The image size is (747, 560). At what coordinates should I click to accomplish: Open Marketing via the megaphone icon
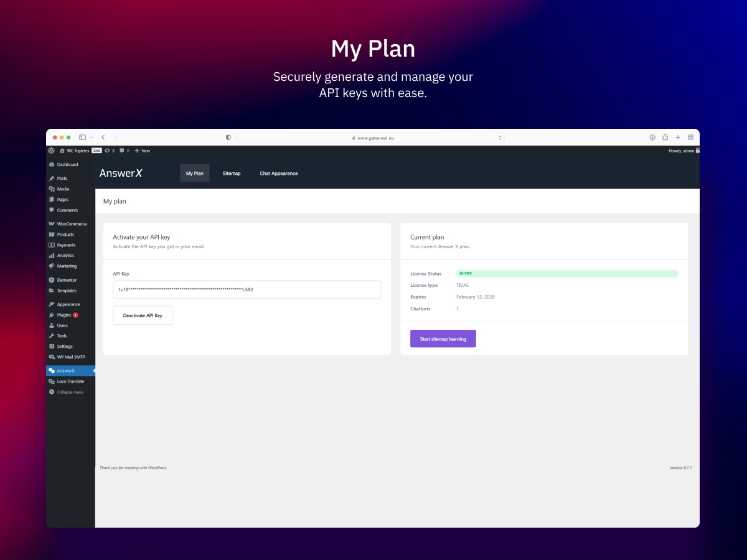point(52,266)
